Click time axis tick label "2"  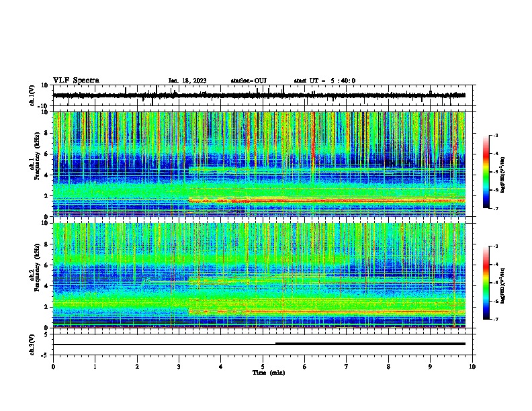pos(137,367)
